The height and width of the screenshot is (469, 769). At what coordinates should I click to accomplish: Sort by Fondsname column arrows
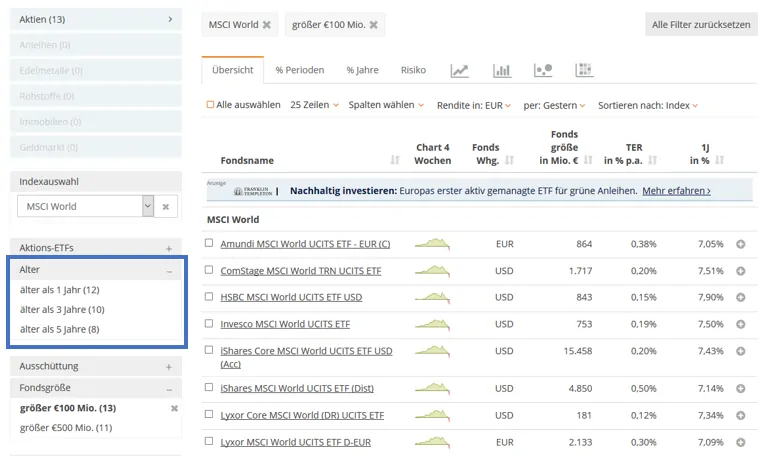[x=395, y=160]
